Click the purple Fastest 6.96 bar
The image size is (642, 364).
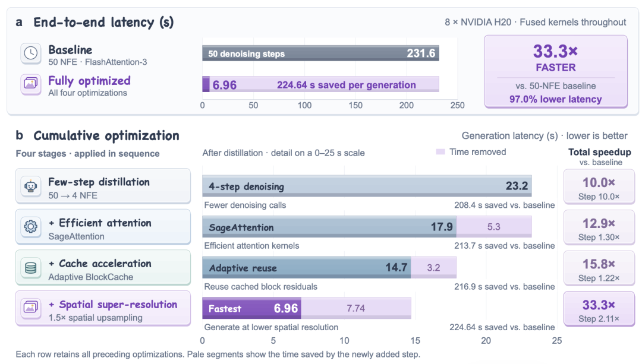tap(252, 308)
